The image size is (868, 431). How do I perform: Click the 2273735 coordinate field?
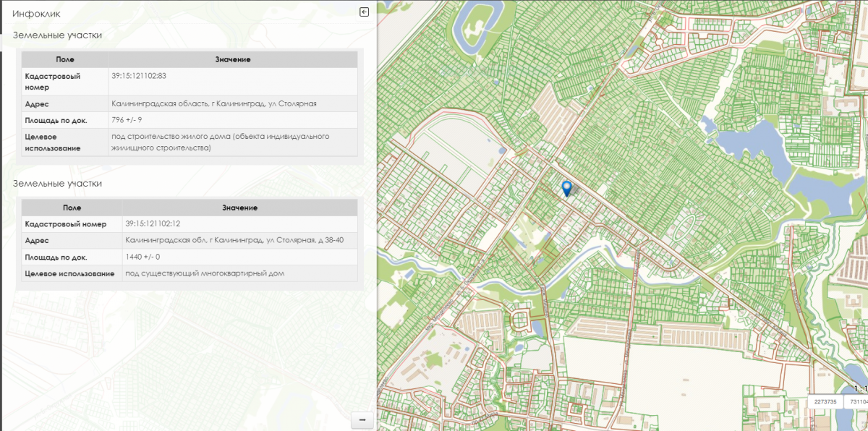tap(825, 401)
